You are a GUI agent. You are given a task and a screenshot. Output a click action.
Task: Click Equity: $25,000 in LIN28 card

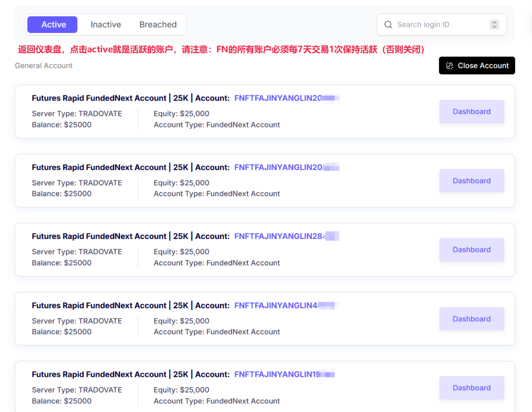click(181, 252)
